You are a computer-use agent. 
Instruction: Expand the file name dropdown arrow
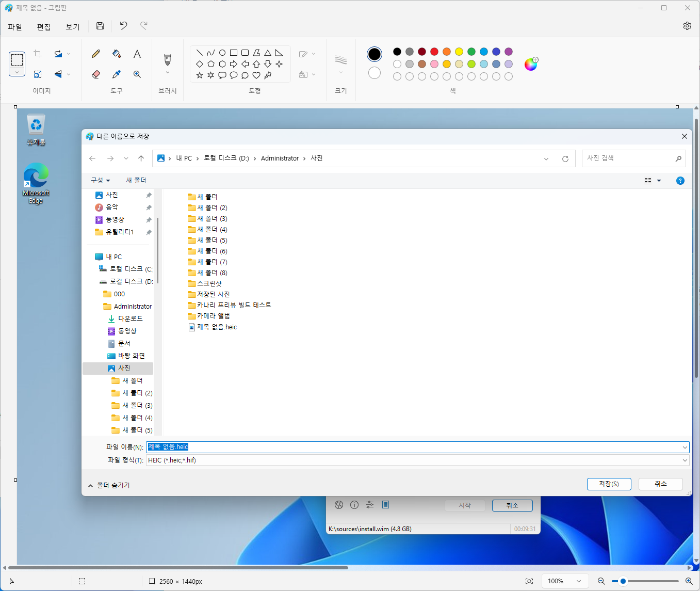685,448
